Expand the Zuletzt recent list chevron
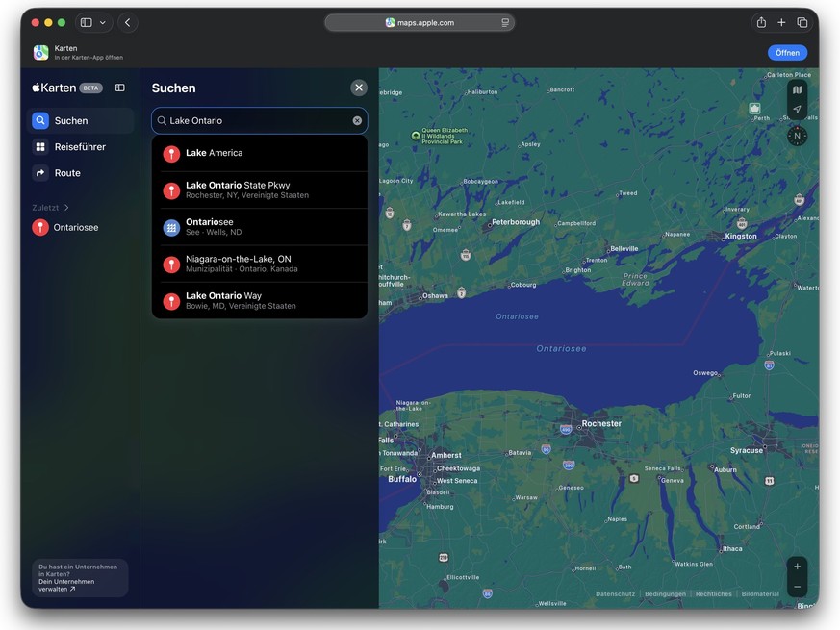The height and width of the screenshot is (630, 840). (66, 208)
